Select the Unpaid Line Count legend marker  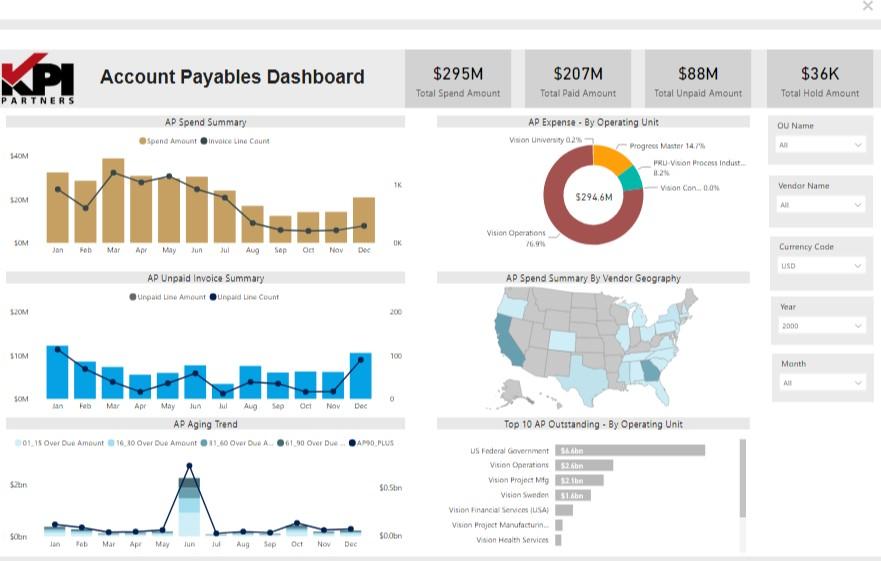click(213, 297)
